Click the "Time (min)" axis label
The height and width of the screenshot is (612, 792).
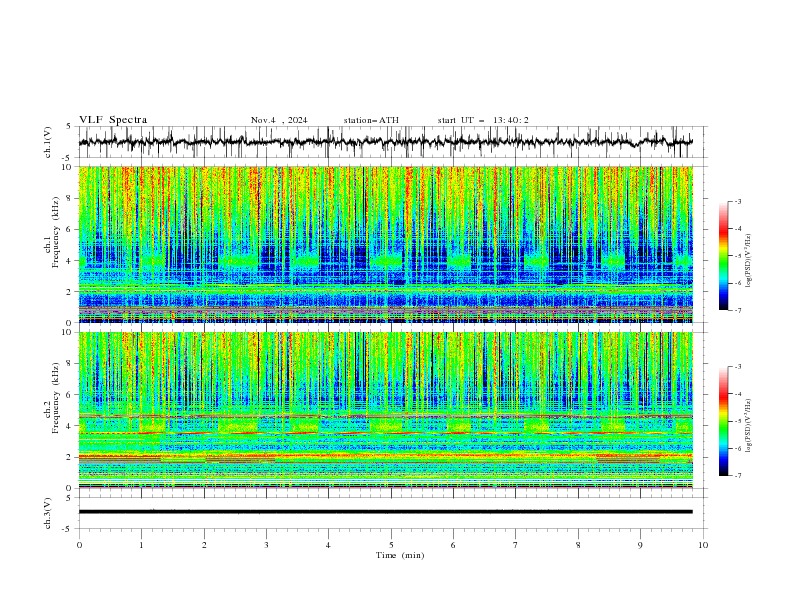point(400,555)
